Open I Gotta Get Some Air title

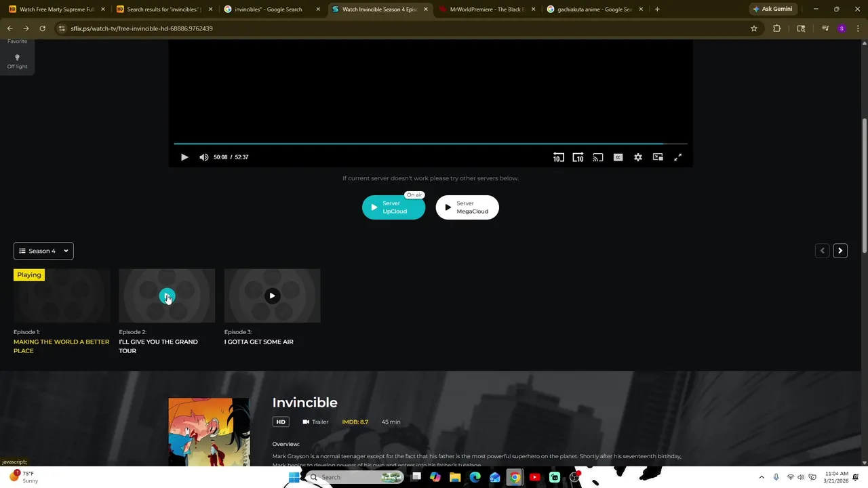point(259,342)
